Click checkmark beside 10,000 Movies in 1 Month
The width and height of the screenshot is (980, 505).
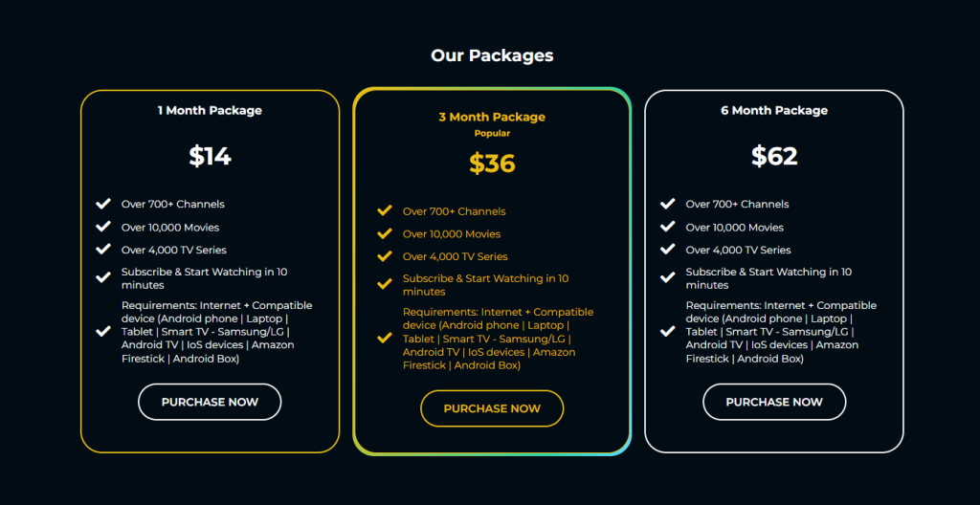[103, 227]
